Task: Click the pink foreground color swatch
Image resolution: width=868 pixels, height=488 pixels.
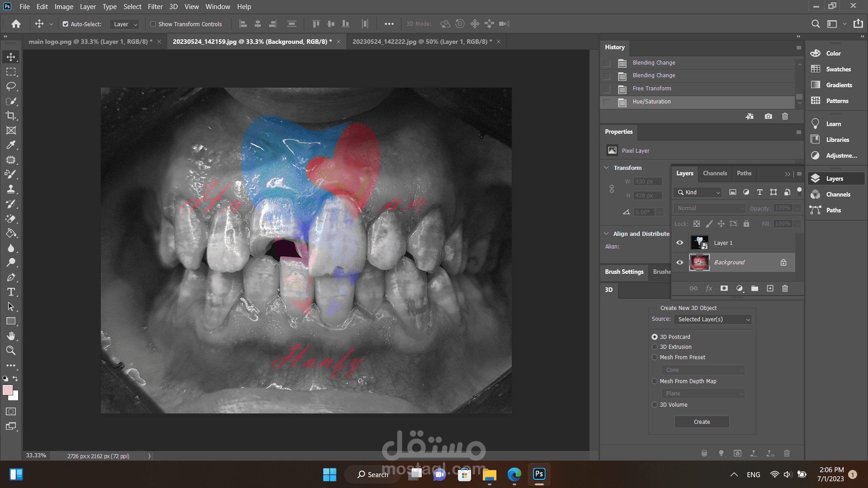Action: pyautogui.click(x=7, y=390)
